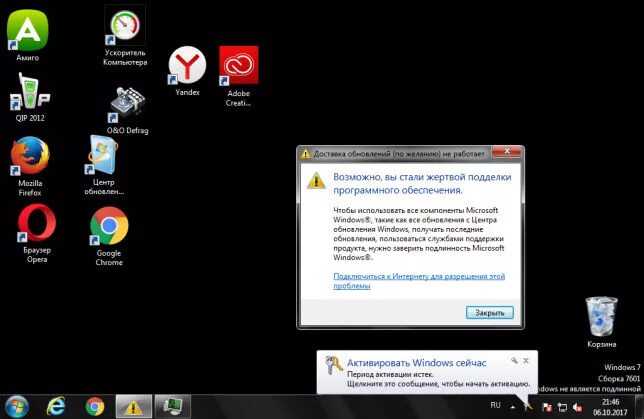Open the Амиго browser shortcut
The image size is (644, 419).
[28, 35]
